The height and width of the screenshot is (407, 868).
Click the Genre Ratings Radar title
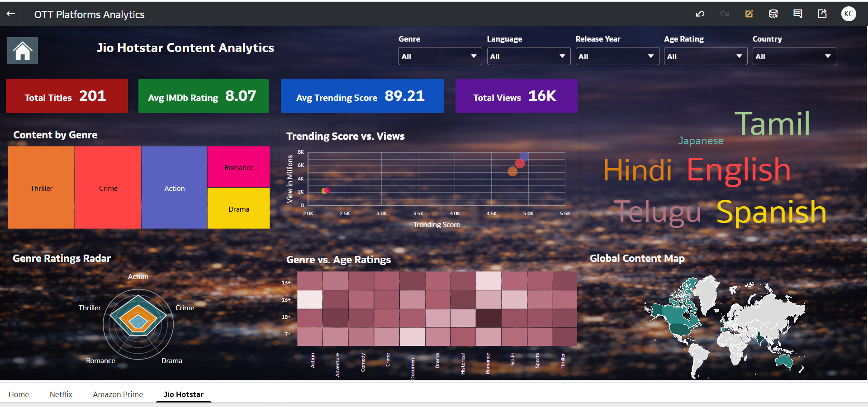(62, 258)
